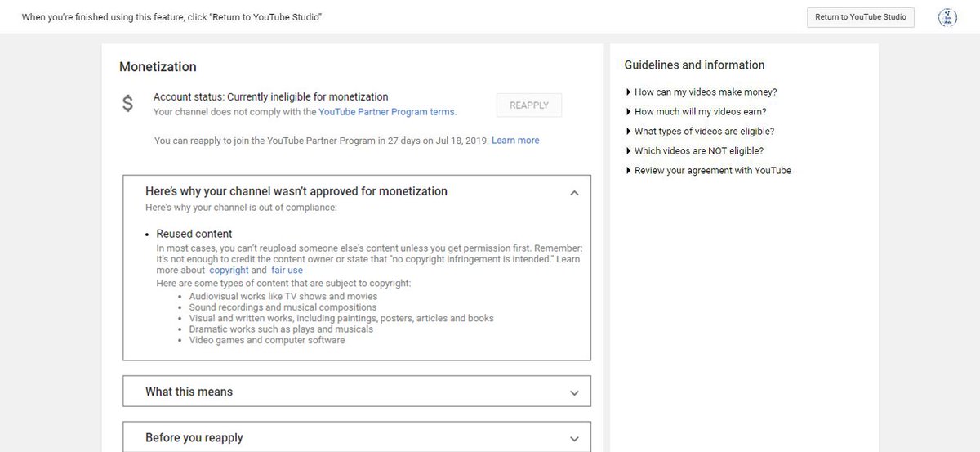This screenshot has width=980, height=452.
Task: Click the Account status ineligible text
Action: tap(271, 97)
